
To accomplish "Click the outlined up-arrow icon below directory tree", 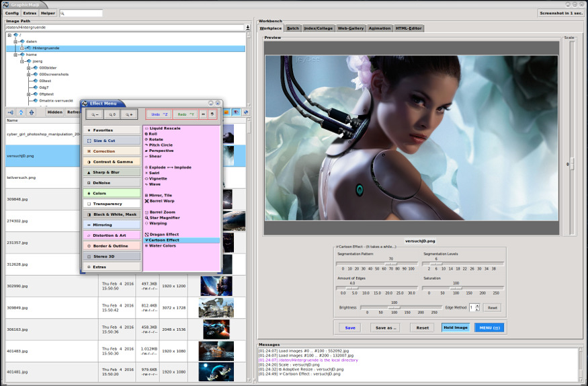I will 21,112.
